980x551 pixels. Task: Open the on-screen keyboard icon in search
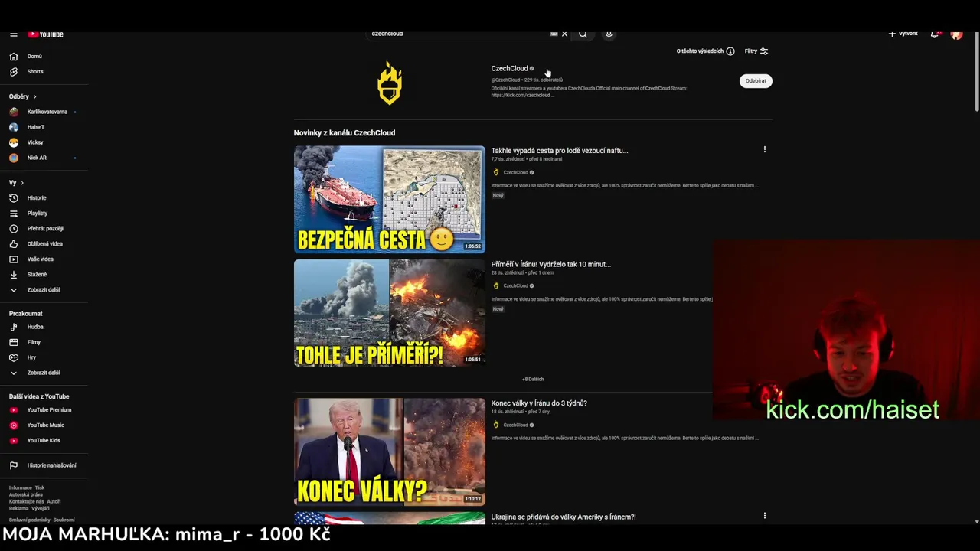[554, 34]
